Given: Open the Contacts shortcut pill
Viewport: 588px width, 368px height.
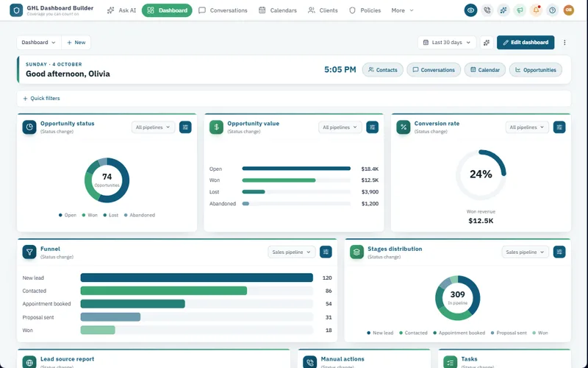Looking at the screenshot, I should (x=382, y=70).
